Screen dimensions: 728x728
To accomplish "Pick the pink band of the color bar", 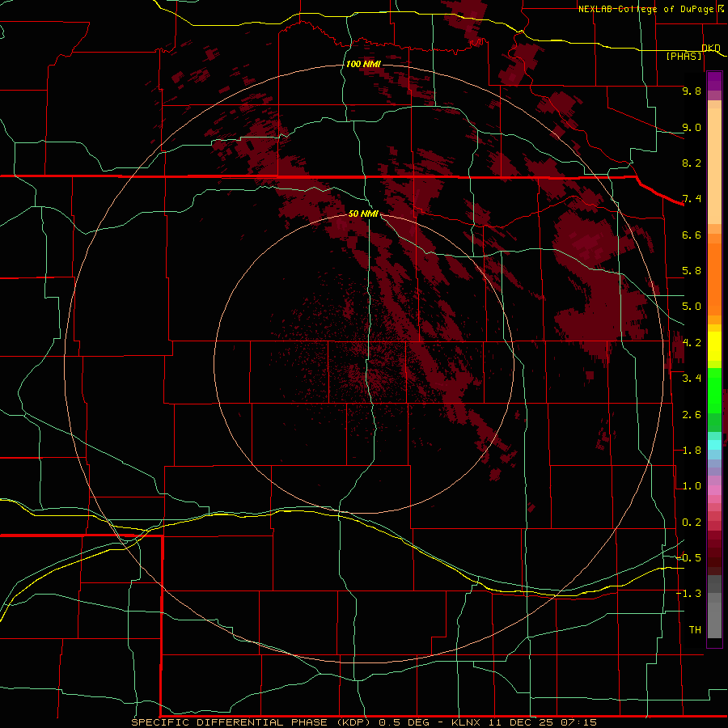I will (714, 490).
